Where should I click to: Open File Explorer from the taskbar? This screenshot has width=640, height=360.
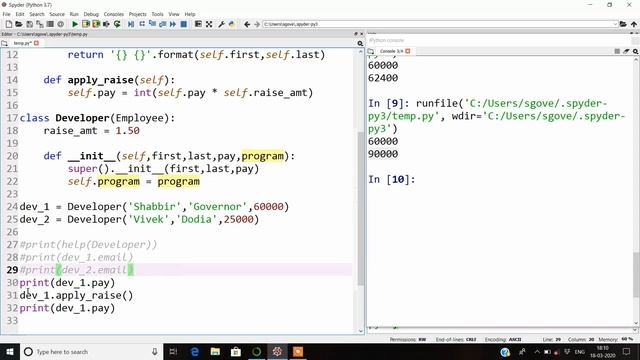pos(215,351)
